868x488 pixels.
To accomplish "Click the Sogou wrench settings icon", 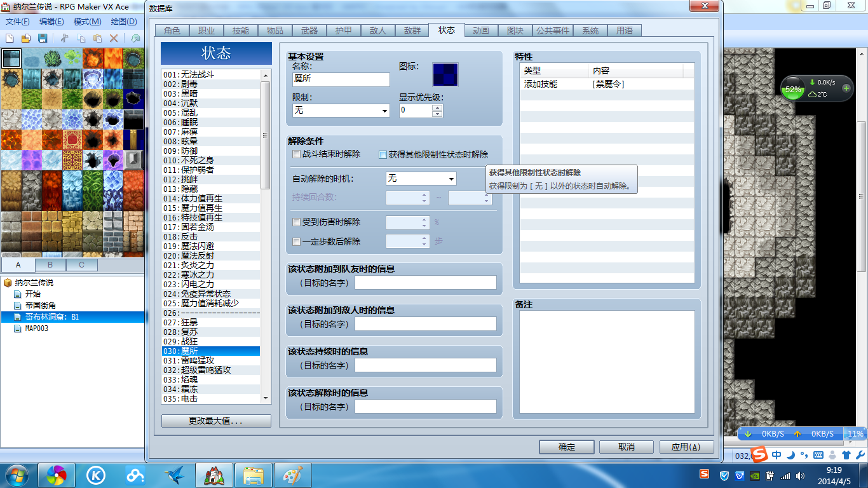I will 860,455.
